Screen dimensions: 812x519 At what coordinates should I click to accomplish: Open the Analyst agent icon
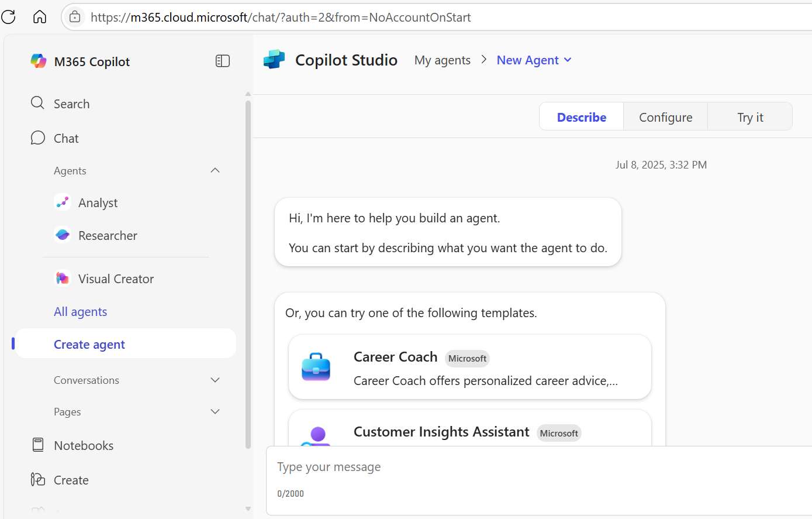(63, 202)
